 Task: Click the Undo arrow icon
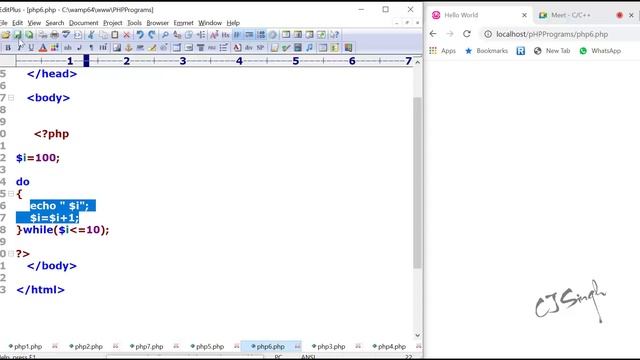[140, 35]
